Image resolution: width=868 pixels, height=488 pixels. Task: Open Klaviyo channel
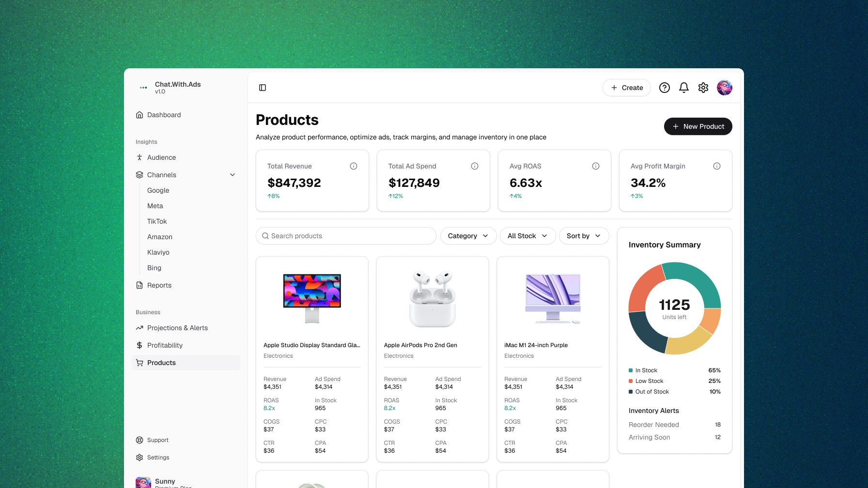coord(158,252)
